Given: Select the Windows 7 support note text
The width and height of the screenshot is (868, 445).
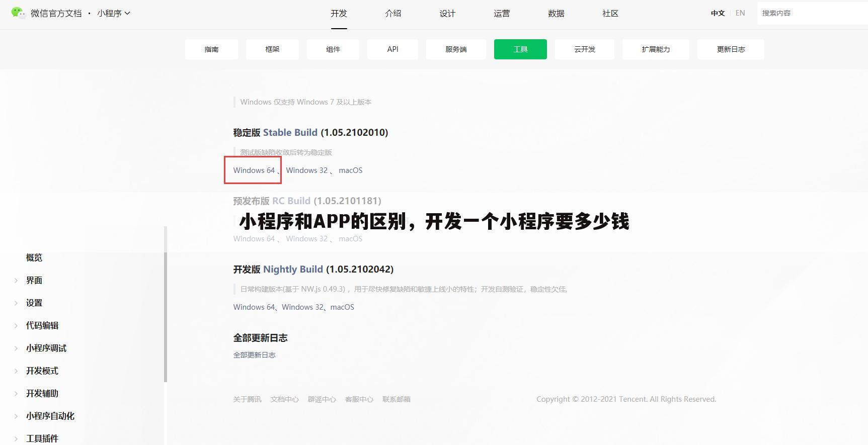Looking at the screenshot, I should pos(306,102).
